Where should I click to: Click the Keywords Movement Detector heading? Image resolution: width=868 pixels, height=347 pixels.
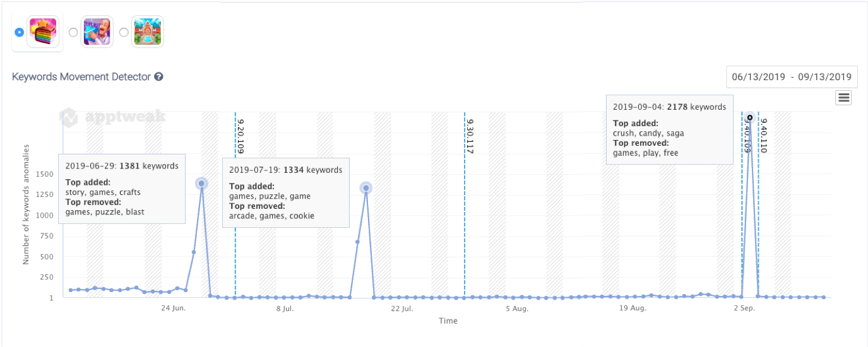click(x=81, y=77)
